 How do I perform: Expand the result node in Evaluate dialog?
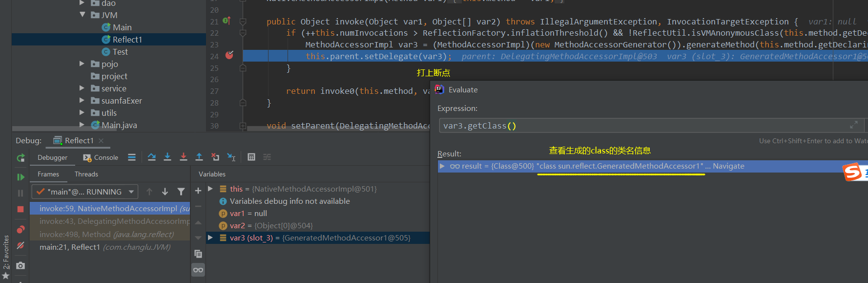(x=442, y=166)
